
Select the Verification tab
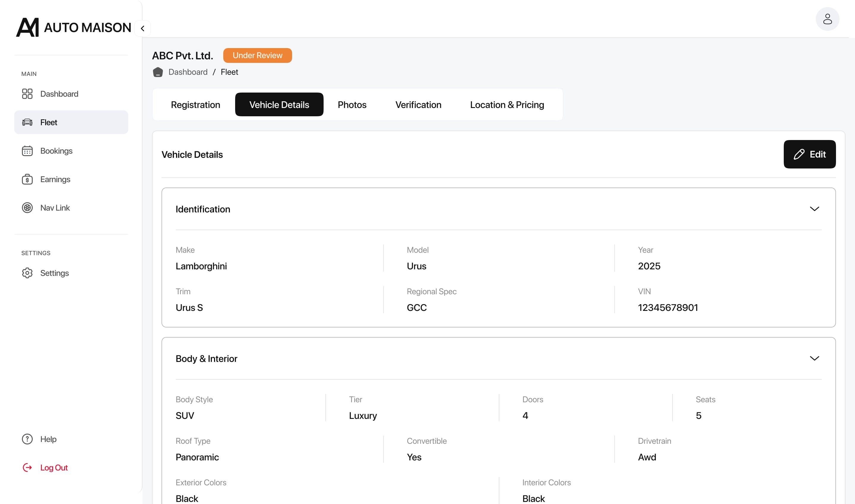pos(418,105)
